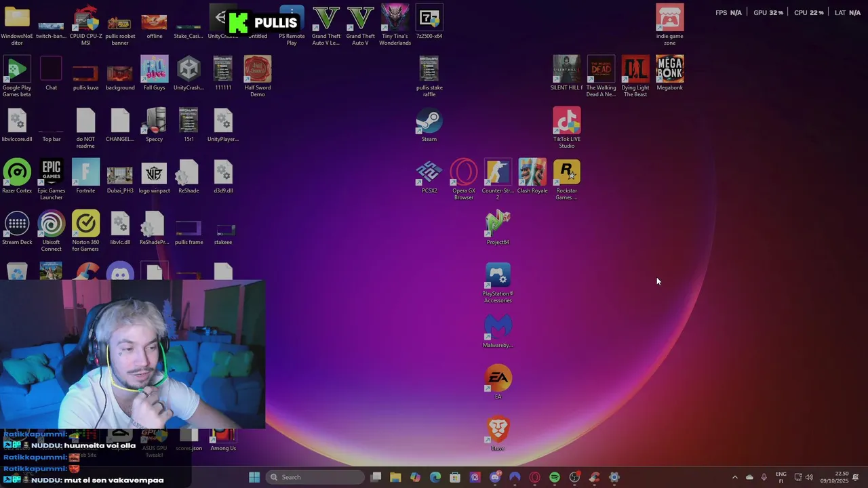Open the 'do NOT readme' file
This screenshot has height=488, width=868.
point(85,127)
